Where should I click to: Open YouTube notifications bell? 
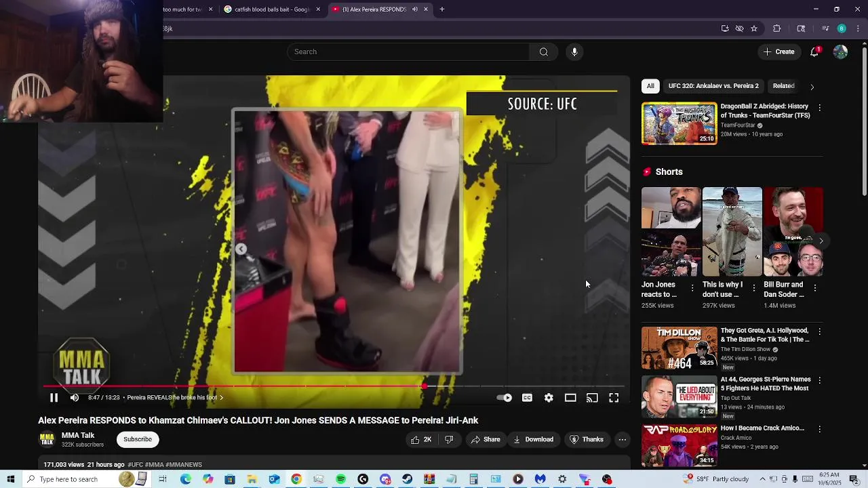[x=814, y=52]
